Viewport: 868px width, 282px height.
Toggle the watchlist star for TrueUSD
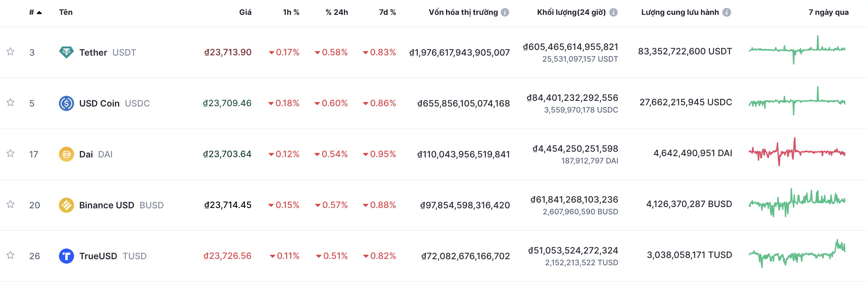10,255
